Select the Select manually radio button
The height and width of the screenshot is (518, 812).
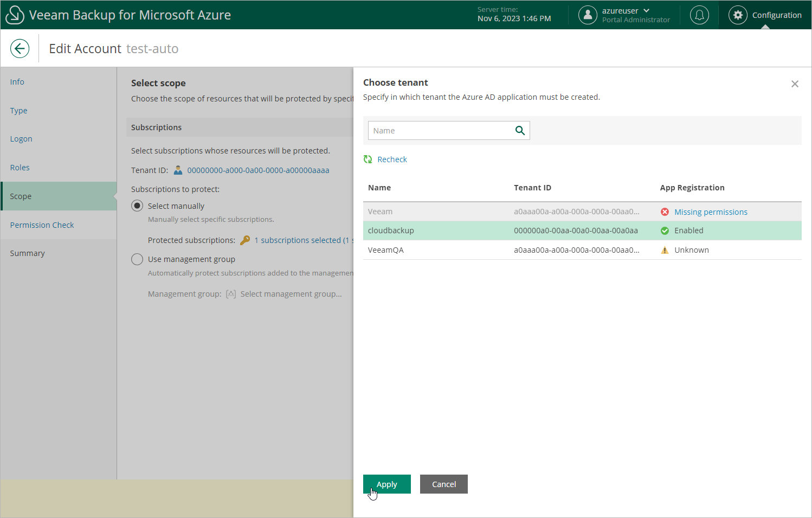point(137,206)
